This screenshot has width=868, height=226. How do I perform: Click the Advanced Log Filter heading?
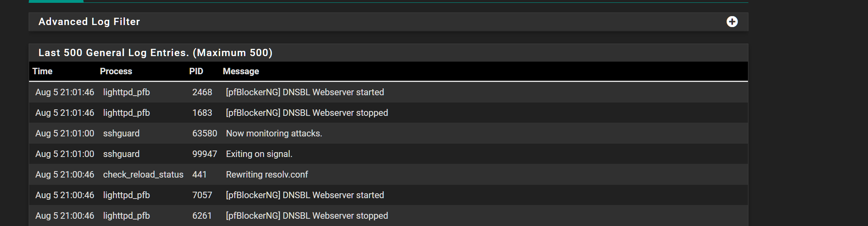89,22
